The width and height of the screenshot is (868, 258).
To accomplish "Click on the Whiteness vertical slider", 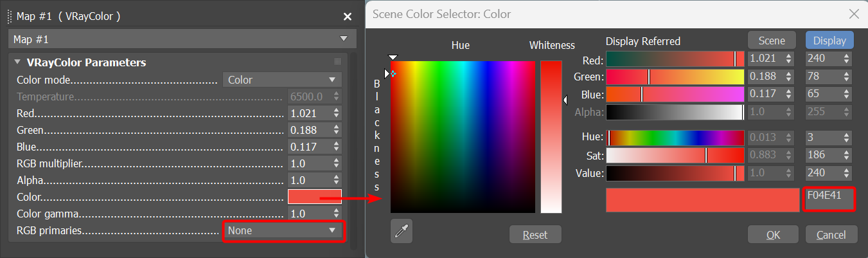I will tap(551, 136).
